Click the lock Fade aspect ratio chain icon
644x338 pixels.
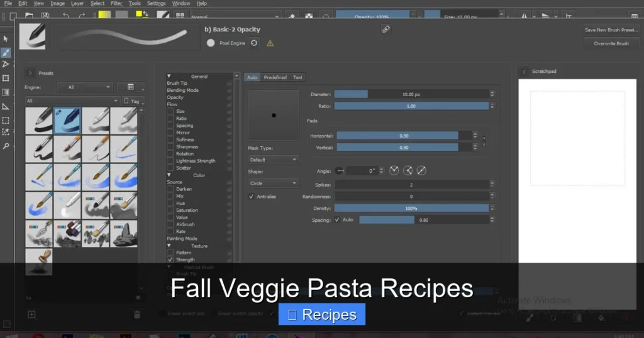484,141
